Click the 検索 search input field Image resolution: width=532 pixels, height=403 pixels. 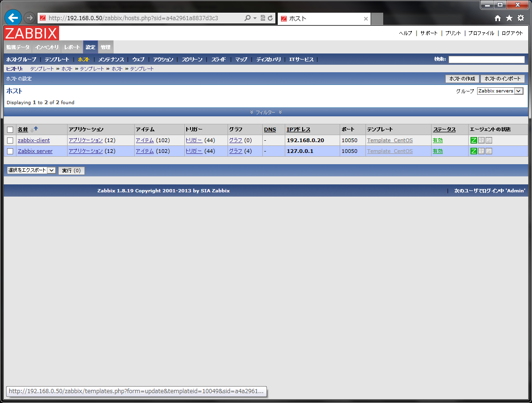(486, 60)
